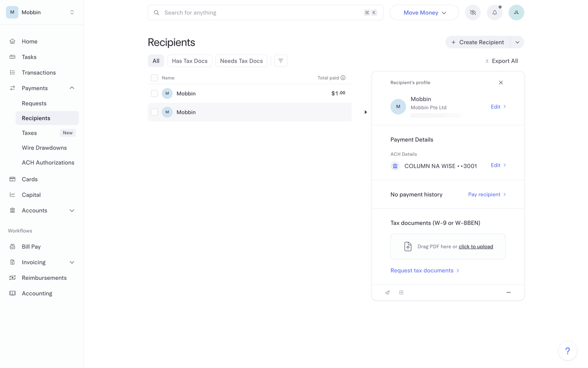Check the highlighted second Mobbin row checkbox

(154, 112)
